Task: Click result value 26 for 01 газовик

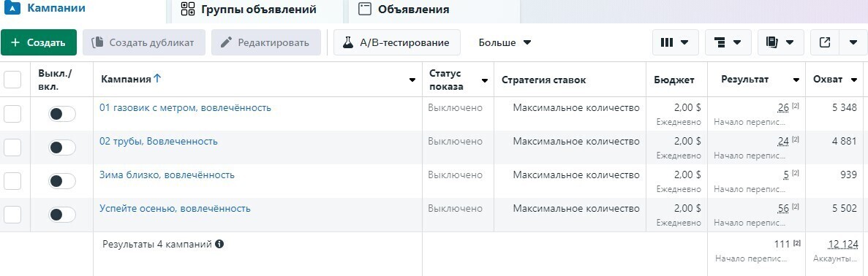Action: [x=783, y=108]
